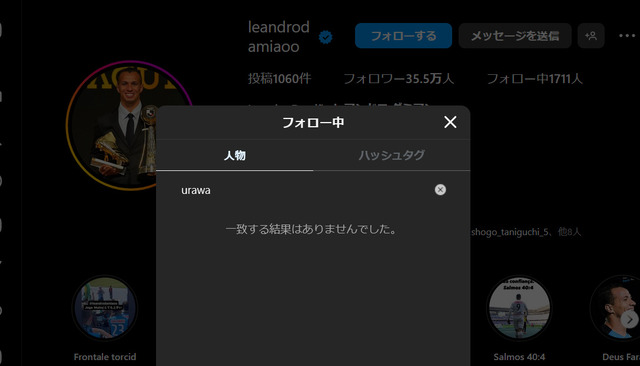Open the フォロワー35.5万人 list
This screenshot has height=366, width=640.
[398, 78]
